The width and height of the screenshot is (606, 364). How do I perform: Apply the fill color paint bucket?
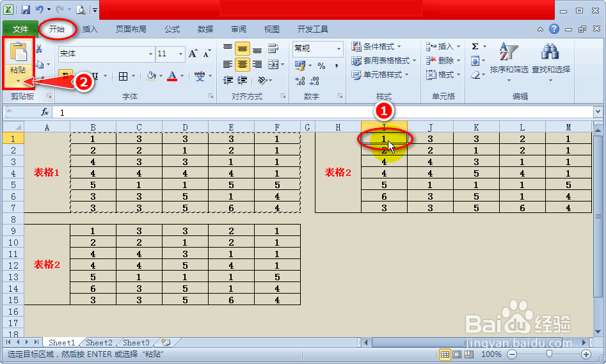[152, 75]
